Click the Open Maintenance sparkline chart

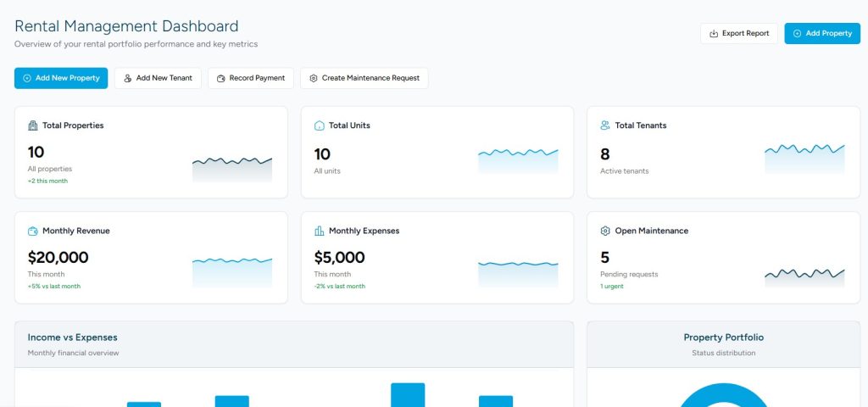coord(804,276)
